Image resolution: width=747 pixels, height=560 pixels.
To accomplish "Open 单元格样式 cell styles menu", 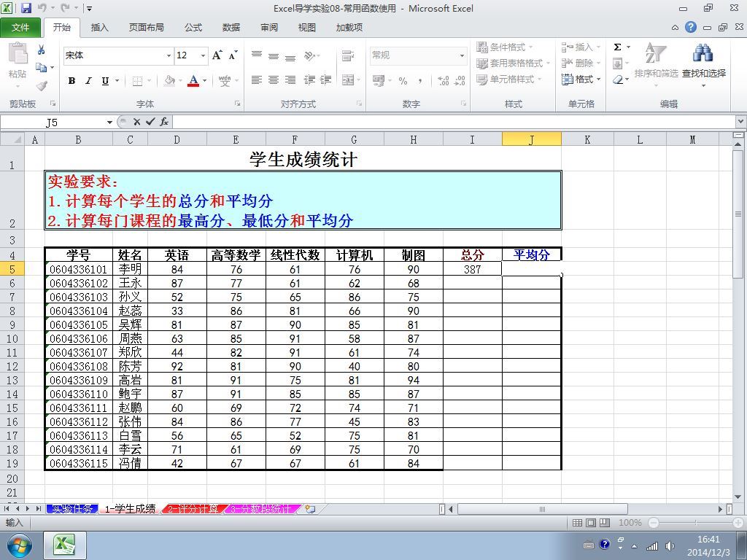I will tap(509, 79).
